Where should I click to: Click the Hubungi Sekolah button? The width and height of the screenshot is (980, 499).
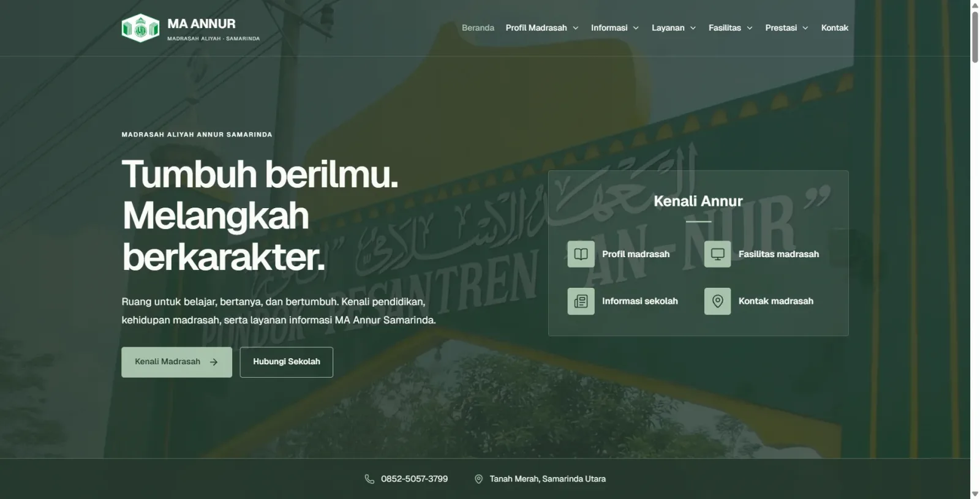[x=287, y=362]
